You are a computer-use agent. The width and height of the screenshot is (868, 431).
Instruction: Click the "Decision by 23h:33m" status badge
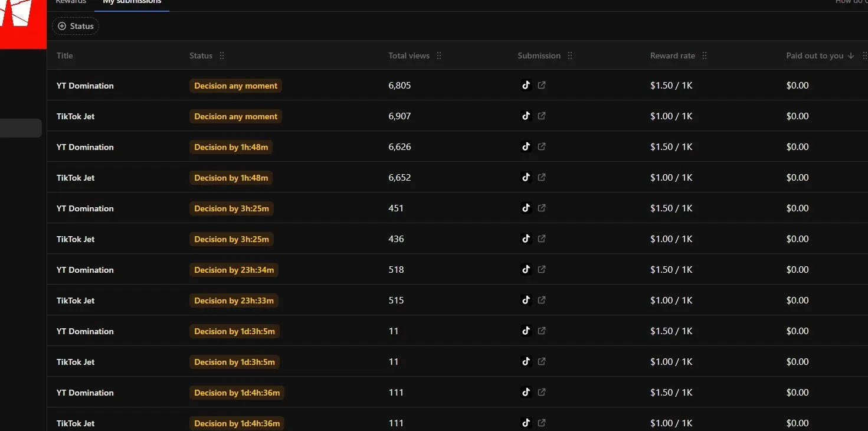[x=234, y=301]
